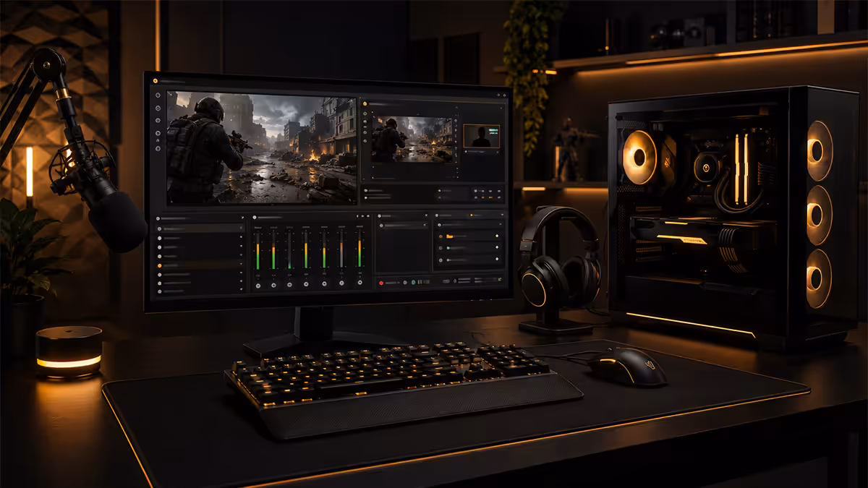Collapse the scenes panel using its header arrow
868x488 pixels.
pos(242,217)
